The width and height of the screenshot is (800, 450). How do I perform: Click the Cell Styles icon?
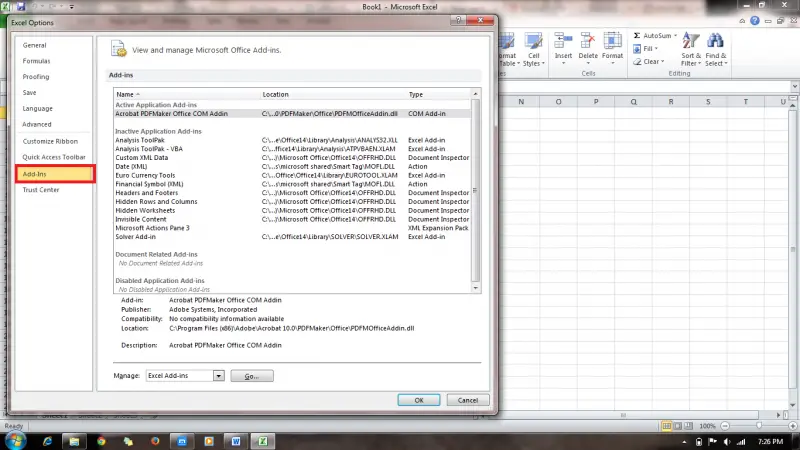coord(534,41)
